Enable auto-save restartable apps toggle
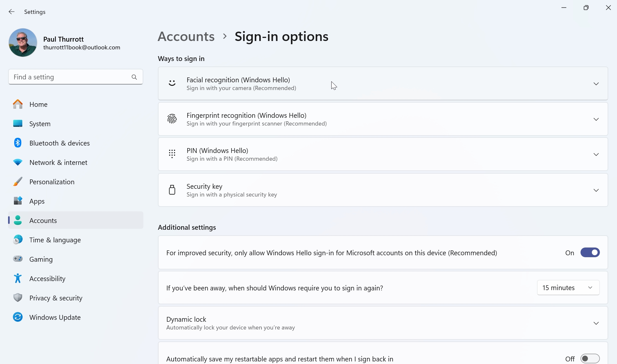This screenshot has height=364, width=617. tap(590, 359)
